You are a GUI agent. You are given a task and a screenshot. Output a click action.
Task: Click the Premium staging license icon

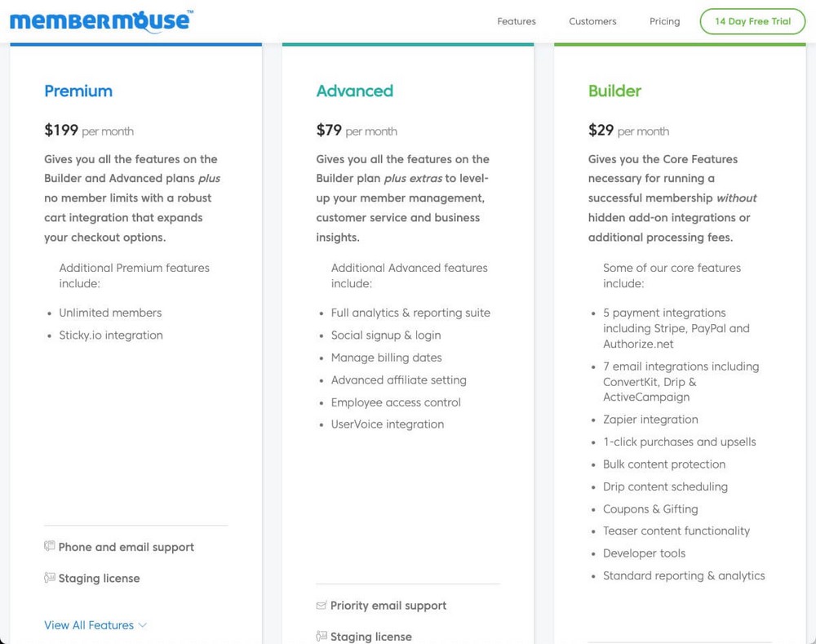click(50, 577)
